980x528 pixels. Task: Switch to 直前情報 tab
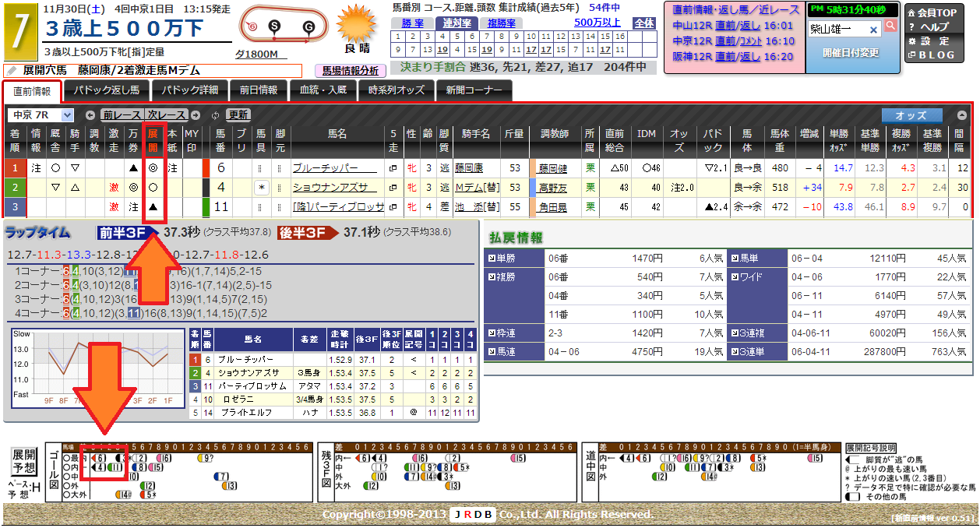(32, 91)
